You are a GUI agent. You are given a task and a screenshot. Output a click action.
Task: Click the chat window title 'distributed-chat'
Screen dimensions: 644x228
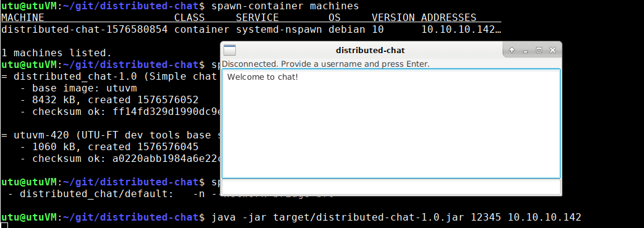click(x=370, y=50)
